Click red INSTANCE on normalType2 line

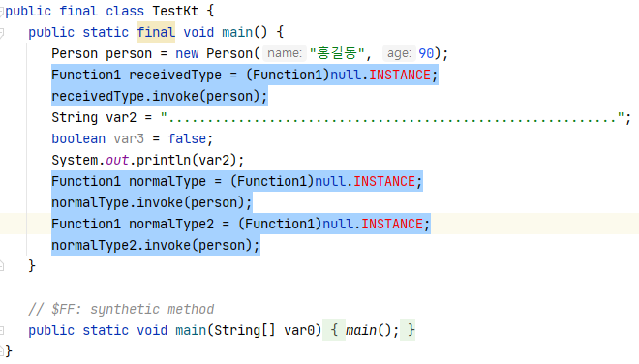[392, 225]
